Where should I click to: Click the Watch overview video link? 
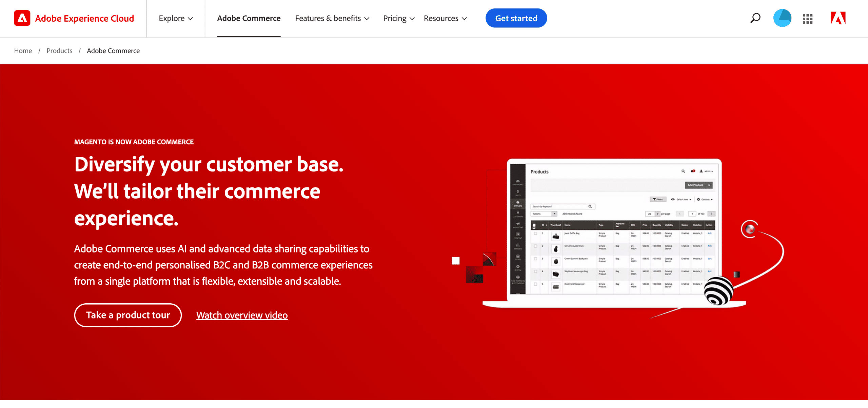pos(241,315)
